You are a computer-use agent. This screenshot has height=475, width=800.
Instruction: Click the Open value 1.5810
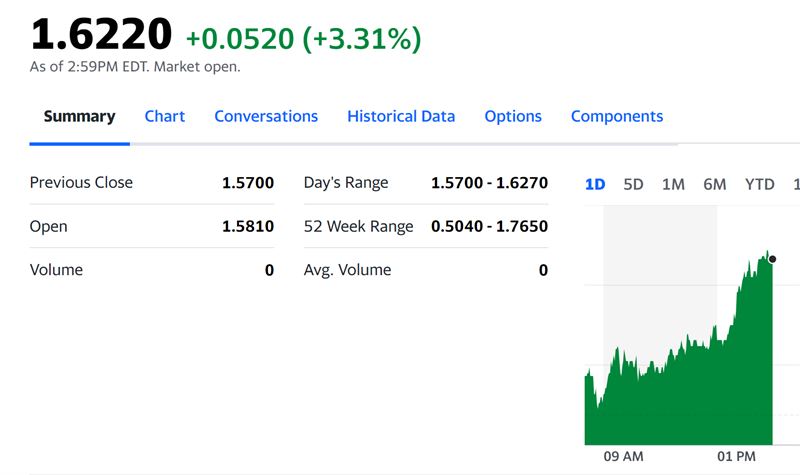coord(247,226)
